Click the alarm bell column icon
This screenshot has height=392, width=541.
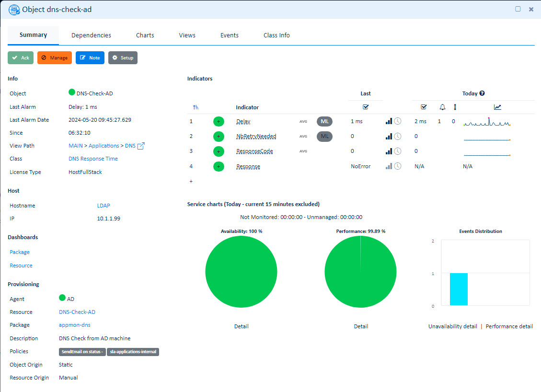click(442, 107)
